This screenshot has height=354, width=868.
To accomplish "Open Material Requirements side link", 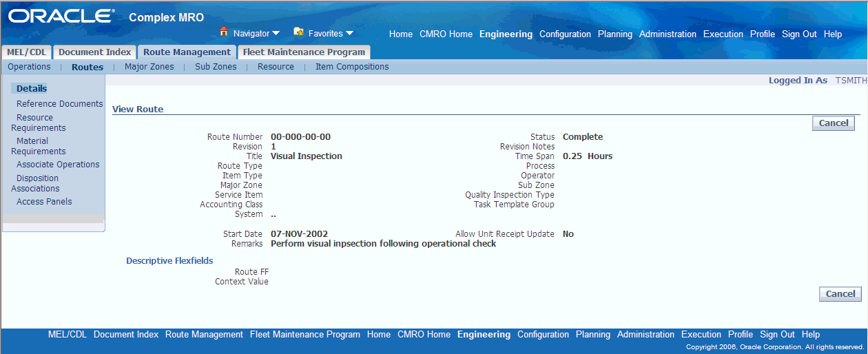I will click(39, 146).
